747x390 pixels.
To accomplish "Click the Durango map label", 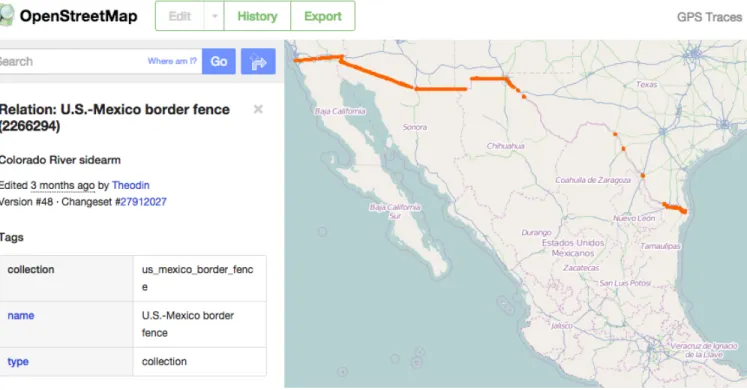I will (536, 232).
